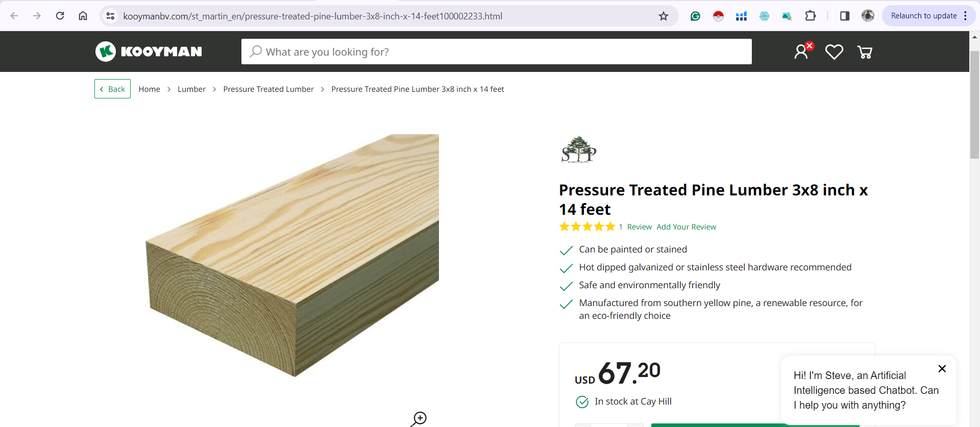980x427 pixels.
Task: Open the wishlist heart icon
Action: pos(834,52)
